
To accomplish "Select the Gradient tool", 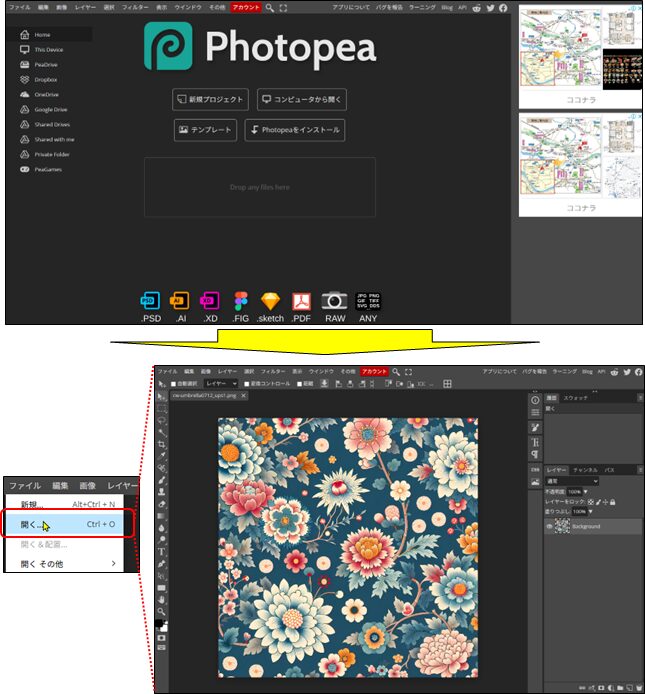I will [161, 516].
